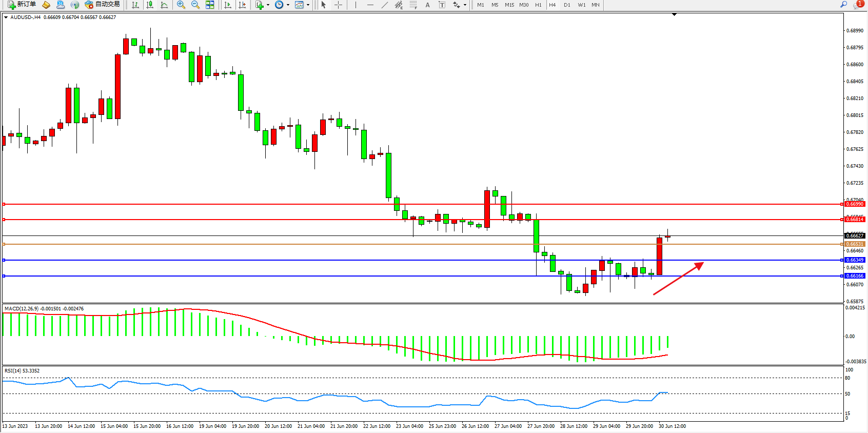
Task: Switch chart to line chart mode
Action: (x=164, y=5)
